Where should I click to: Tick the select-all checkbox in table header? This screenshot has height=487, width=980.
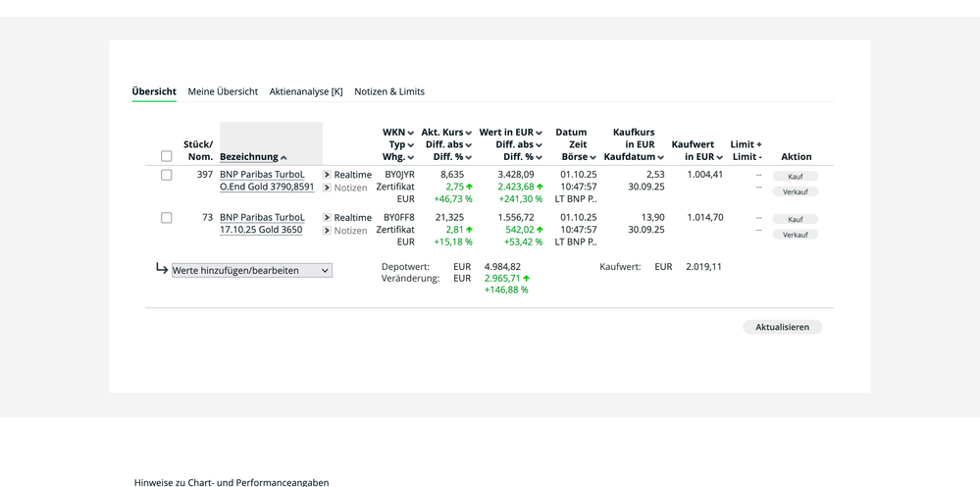[166, 156]
